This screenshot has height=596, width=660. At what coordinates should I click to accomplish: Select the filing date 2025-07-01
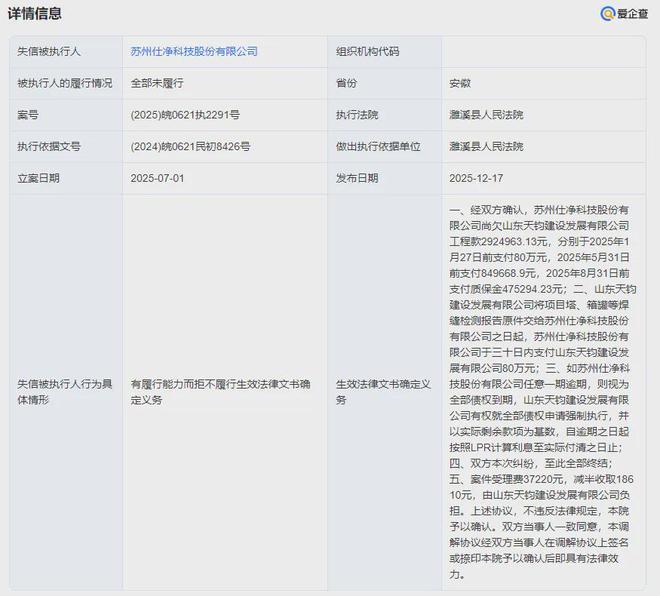(x=157, y=178)
